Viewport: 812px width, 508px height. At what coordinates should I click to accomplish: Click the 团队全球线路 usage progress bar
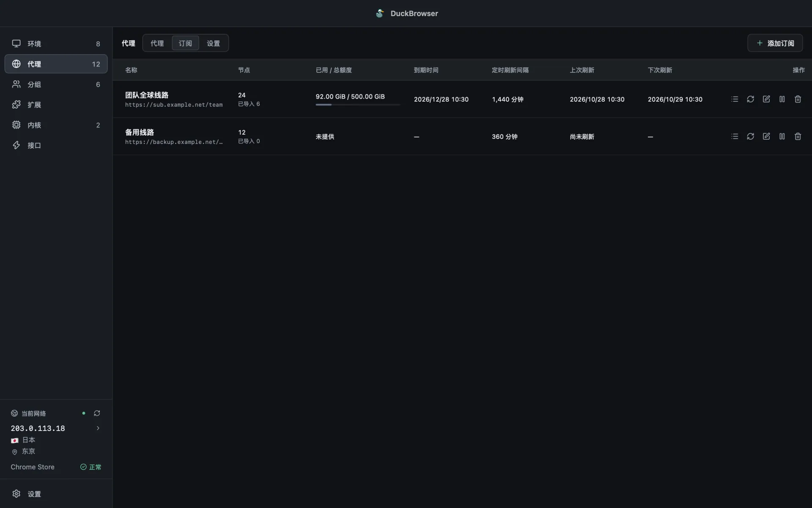(x=358, y=105)
